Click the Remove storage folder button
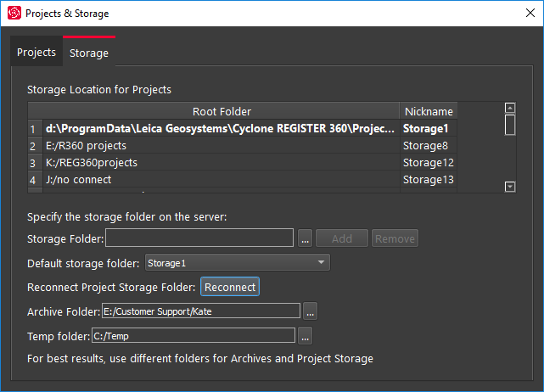This screenshot has width=544, height=392. click(395, 238)
